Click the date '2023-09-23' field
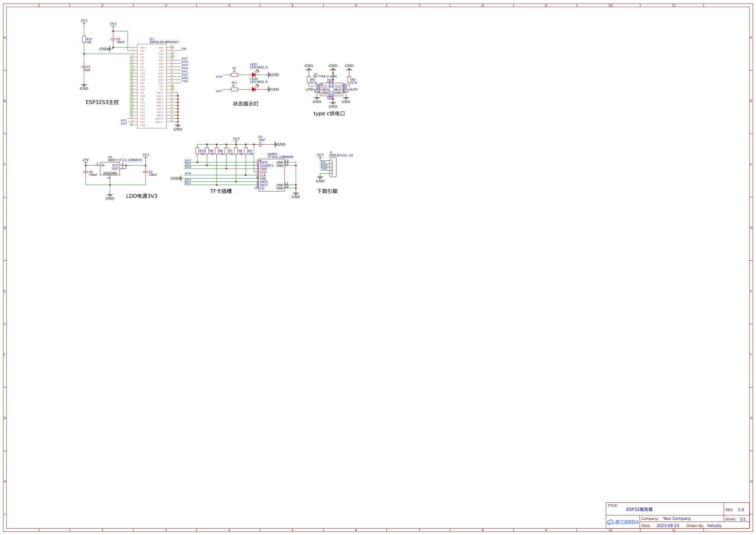This screenshot has height=535, width=756. [668, 526]
